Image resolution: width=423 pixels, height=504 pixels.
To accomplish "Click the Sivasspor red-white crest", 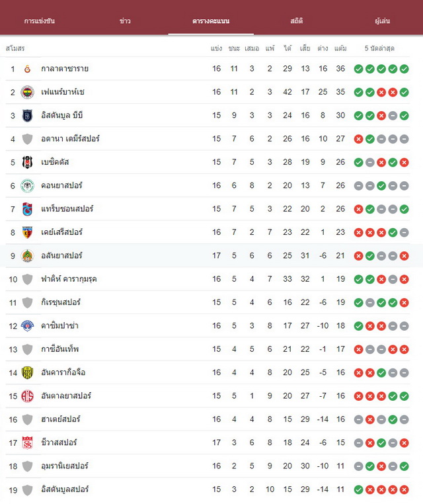I will 27,442.
